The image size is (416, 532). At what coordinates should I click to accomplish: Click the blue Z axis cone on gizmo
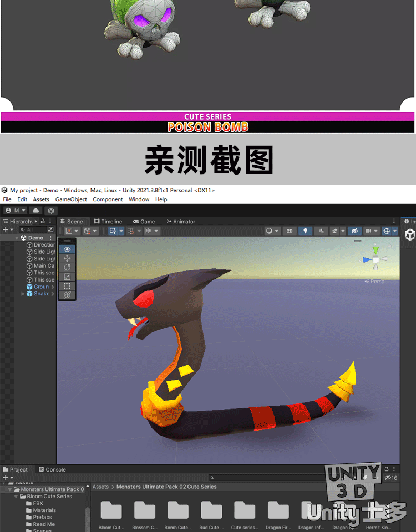[367, 260]
